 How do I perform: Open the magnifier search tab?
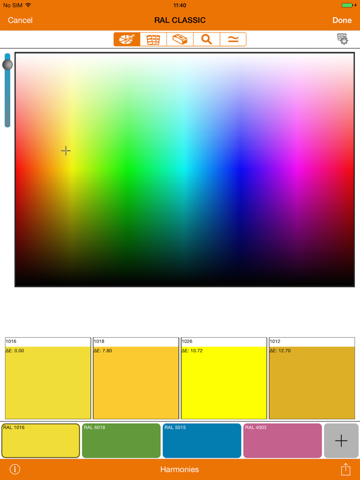point(207,39)
